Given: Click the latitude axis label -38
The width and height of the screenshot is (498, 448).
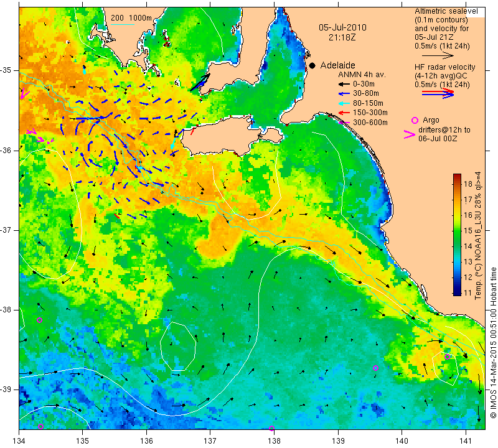Looking at the screenshot, I should (x=6, y=310).
